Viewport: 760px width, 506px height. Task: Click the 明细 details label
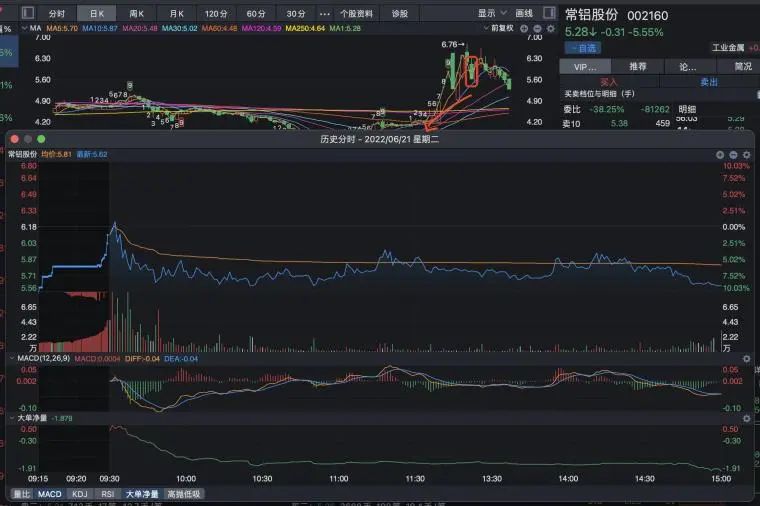(687, 109)
